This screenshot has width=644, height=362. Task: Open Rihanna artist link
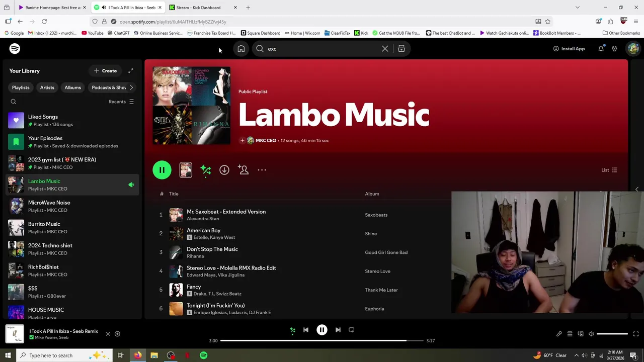pyautogui.click(x=195, y=256)
